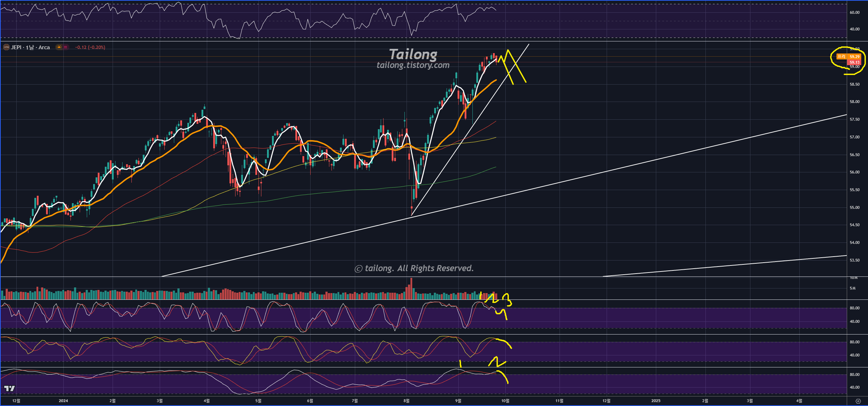
Task: Open chart settings via the hexagon gear icon
Action: (x=858, y=401)
